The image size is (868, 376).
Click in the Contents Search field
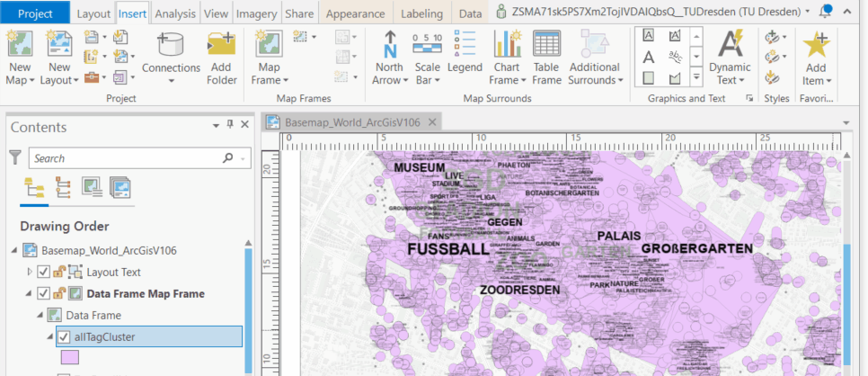[x=139, y=158]
